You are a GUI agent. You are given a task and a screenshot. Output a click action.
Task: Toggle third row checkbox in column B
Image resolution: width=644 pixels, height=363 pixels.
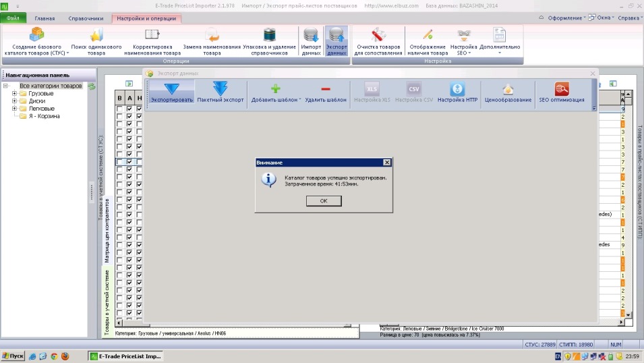point(119,123)
